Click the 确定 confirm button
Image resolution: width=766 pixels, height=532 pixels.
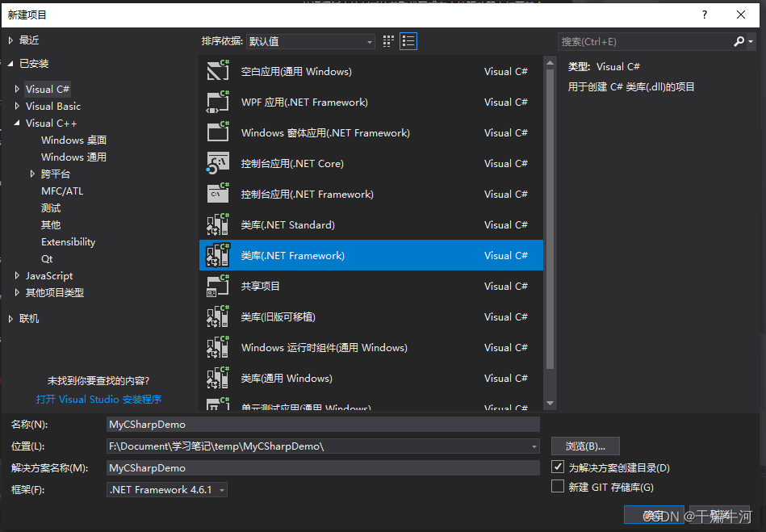(x=654, y=515)
